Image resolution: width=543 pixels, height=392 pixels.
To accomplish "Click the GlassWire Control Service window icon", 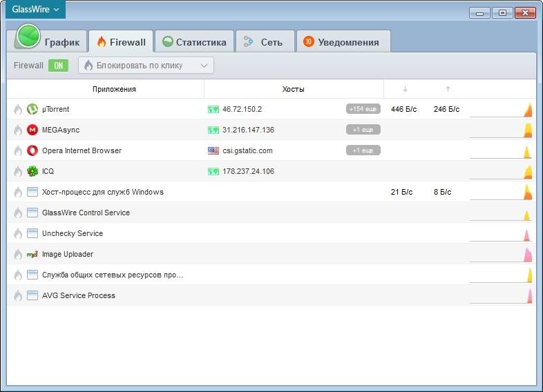I will [x=32, y=213].
